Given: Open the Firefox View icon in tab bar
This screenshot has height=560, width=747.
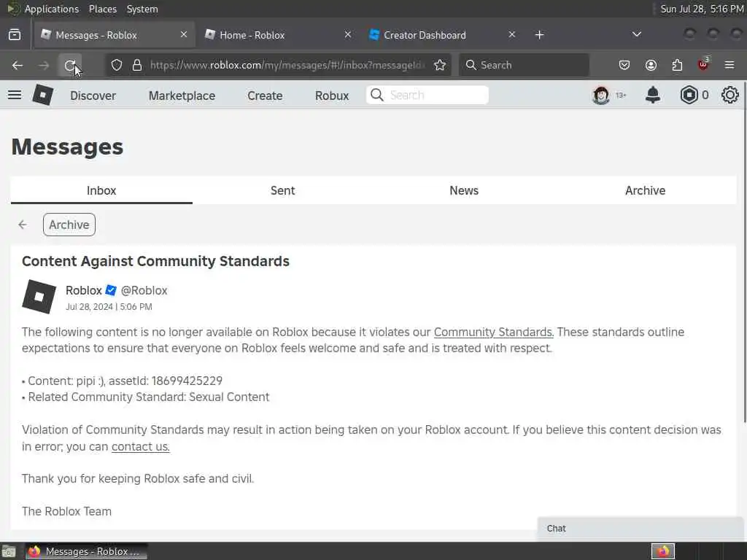Looking at the screenshot, I should tap(15, 35).
